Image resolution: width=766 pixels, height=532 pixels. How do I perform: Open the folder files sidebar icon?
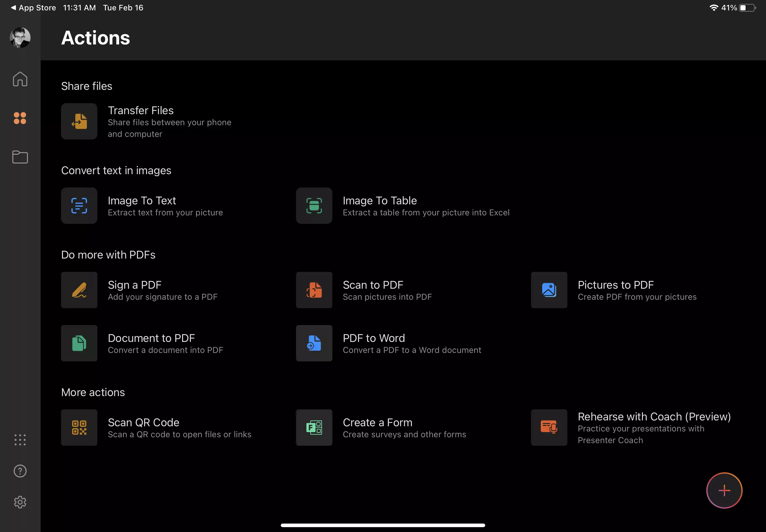coord(20,157)
